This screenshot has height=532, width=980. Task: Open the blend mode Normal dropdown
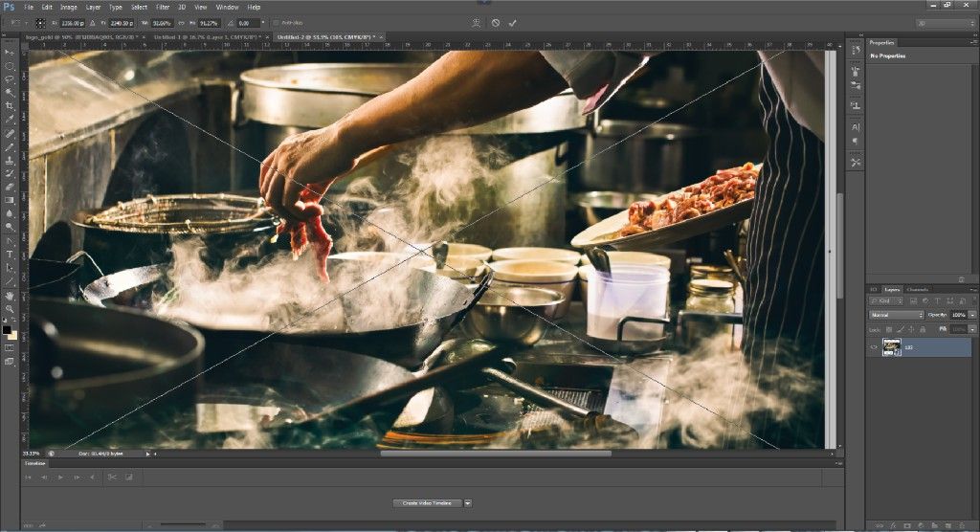click(896, 315)
